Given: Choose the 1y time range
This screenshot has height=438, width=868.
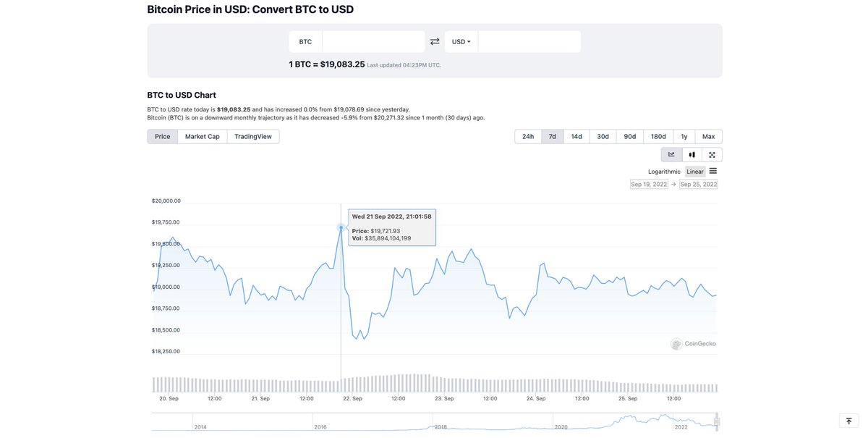Looking at the screenshot, I should [684, 136].
